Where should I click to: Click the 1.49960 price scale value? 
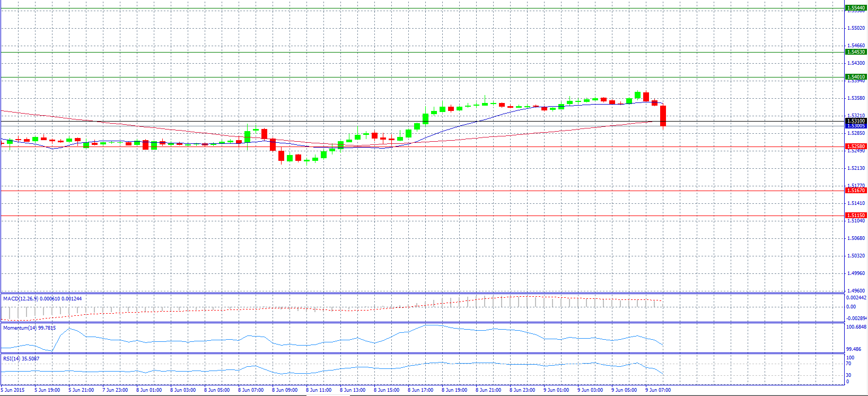tap(856, 273)
